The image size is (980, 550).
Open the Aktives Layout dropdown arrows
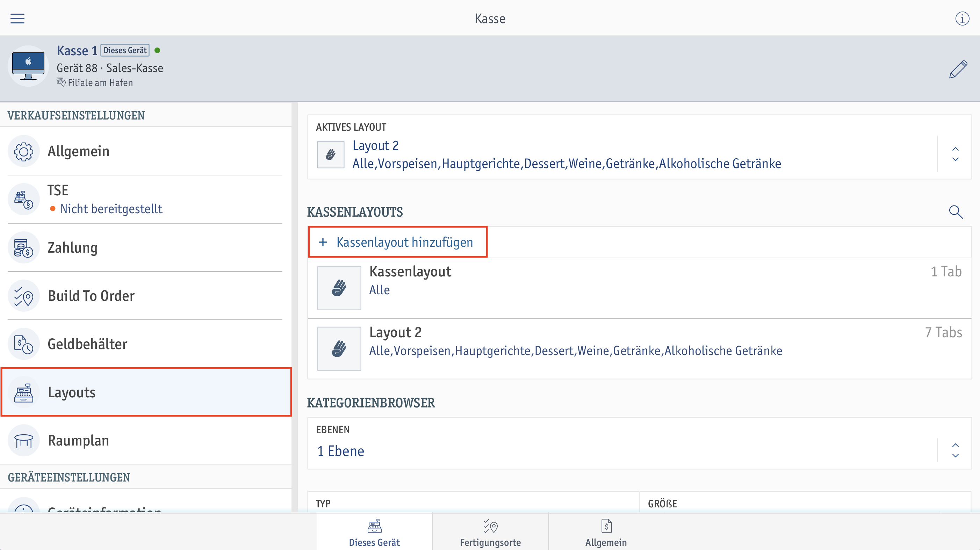click(955, 154)
